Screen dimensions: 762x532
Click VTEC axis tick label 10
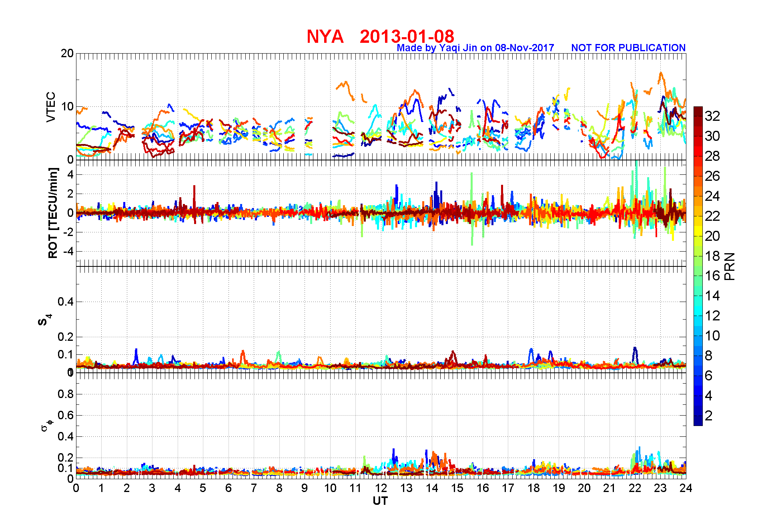coord(67,106)
